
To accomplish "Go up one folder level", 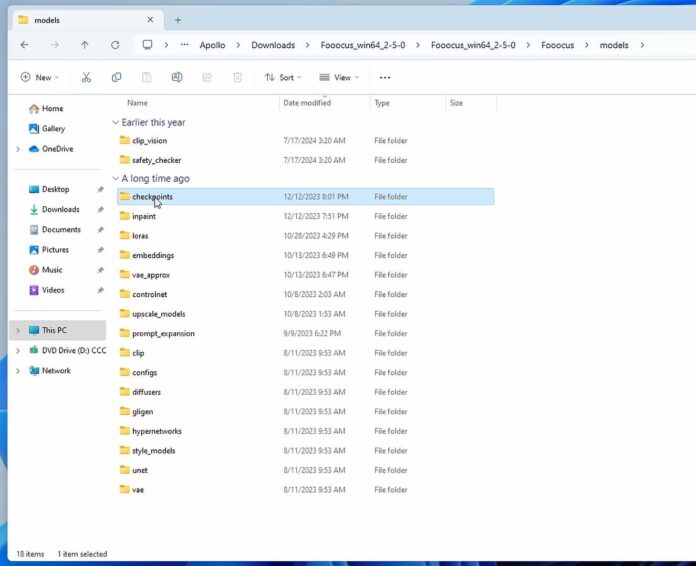I will point(84,45).
